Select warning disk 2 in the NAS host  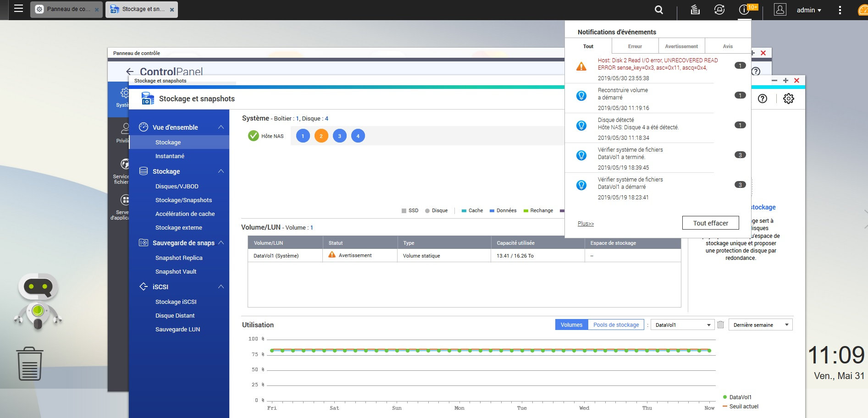point(321,136)
